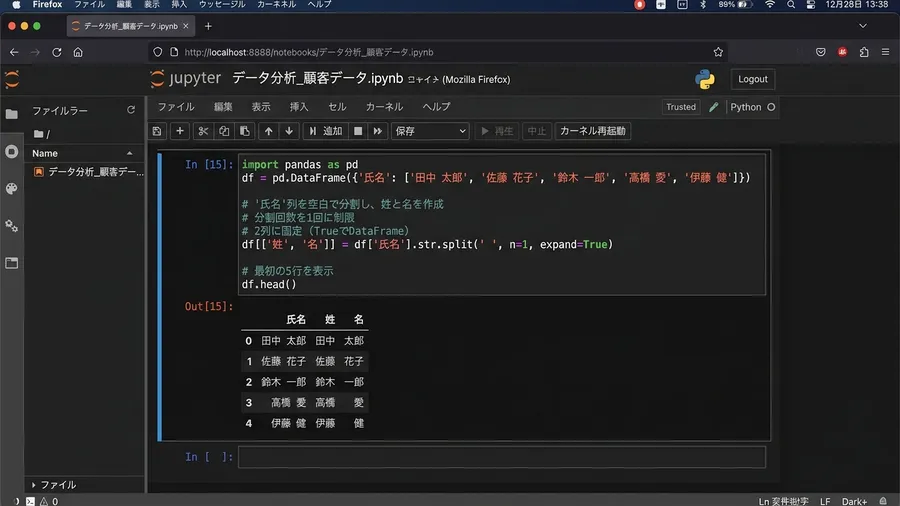The width and height of the screenshot is (900, 506).
Task: Interrupt kernel with the stop square icon
Action: tap(358, 131)
